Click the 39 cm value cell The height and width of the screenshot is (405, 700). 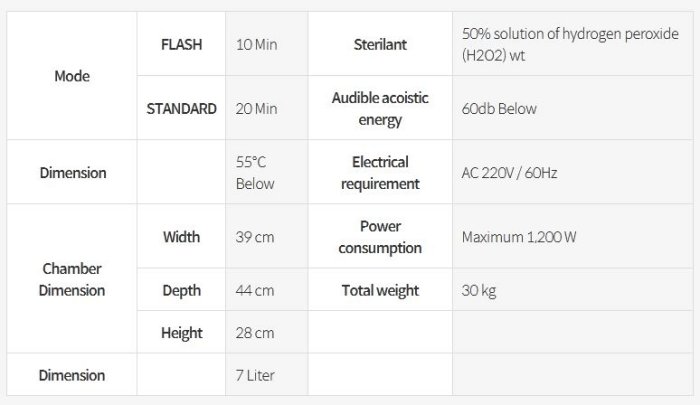(255, 237)
